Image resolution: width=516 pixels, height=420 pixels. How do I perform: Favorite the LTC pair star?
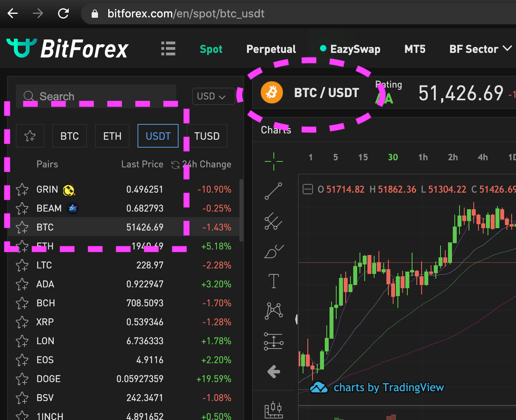click(22, 265)
